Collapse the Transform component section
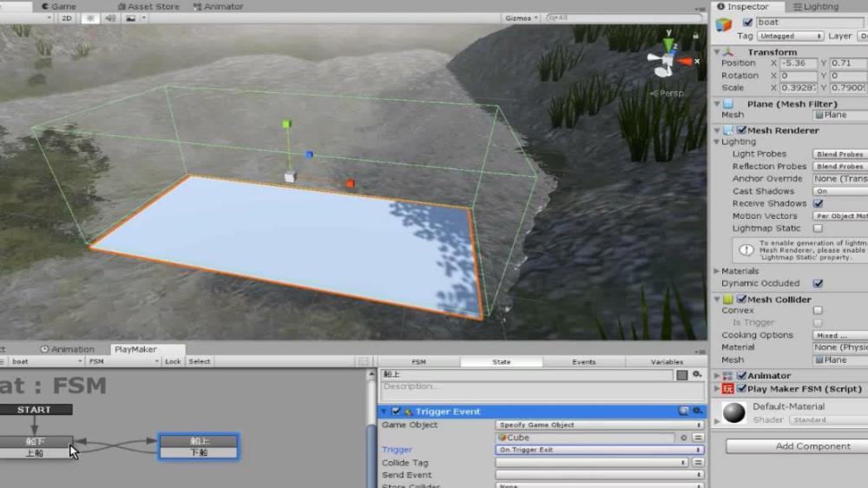Screen dimensions: 868x488 [x=717, y=52]
